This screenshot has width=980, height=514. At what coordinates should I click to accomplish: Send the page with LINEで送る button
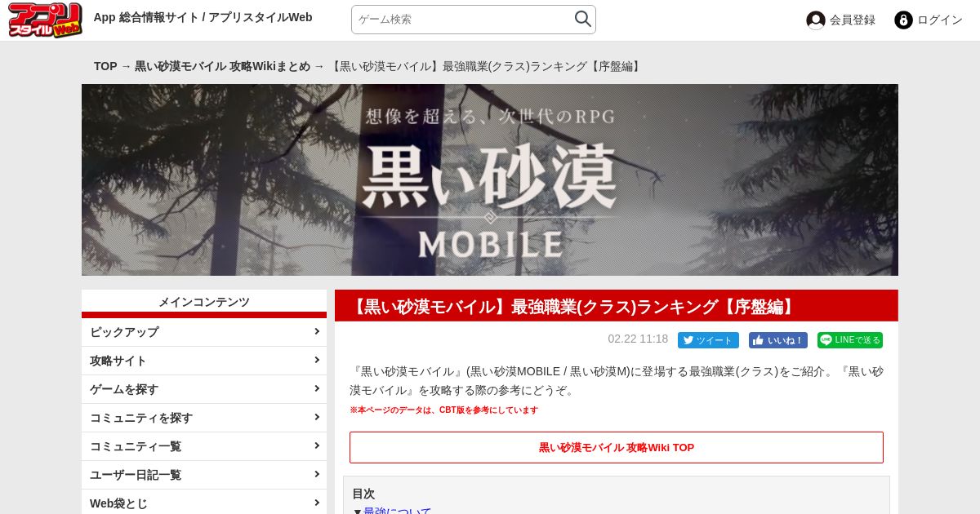pos(850,340)
